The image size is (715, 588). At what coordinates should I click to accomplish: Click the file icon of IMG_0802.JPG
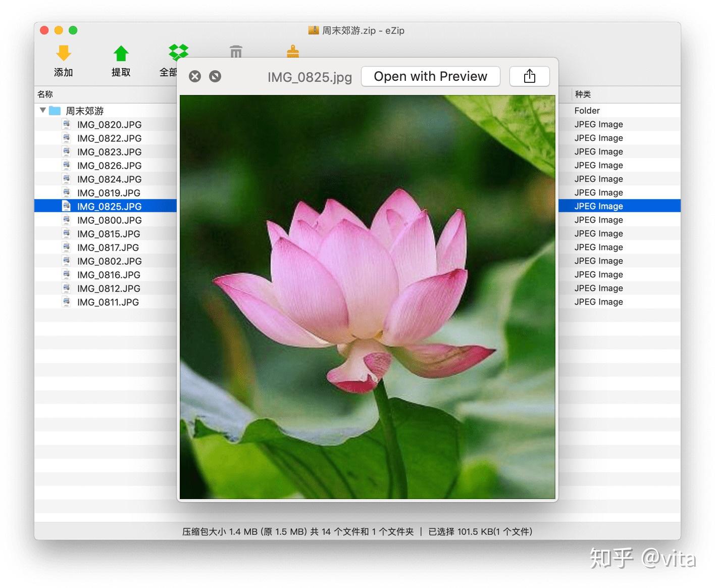point(66,261)
